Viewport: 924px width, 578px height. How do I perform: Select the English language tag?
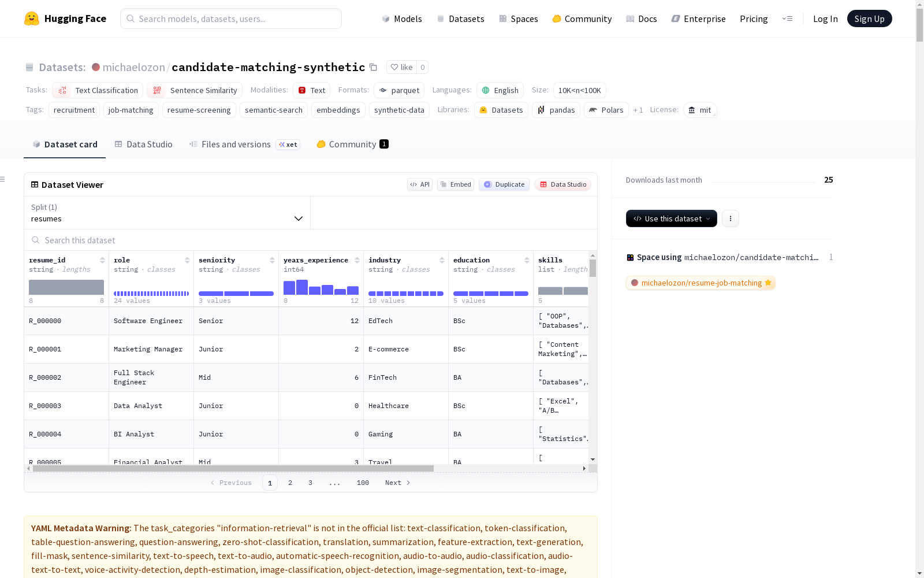pos(500,90)
